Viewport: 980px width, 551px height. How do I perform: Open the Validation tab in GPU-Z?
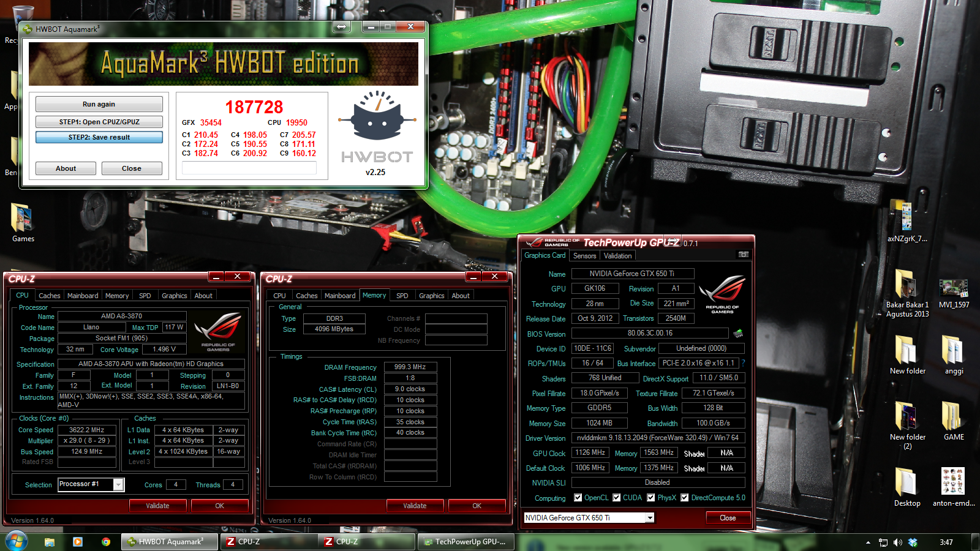617,256
